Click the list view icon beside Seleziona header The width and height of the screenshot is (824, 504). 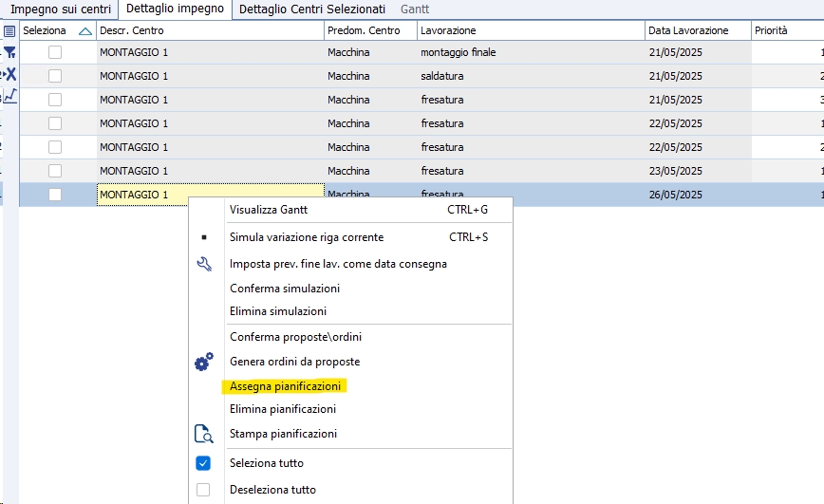[x=9, y=30]
